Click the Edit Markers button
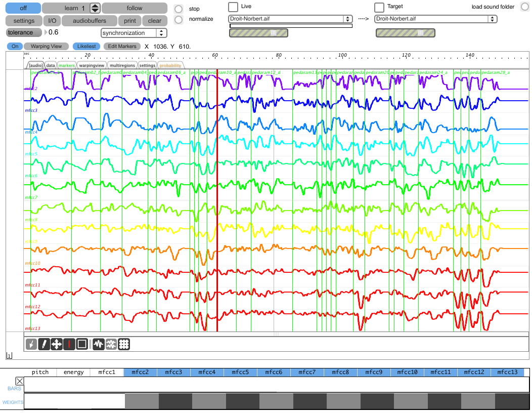532x413 pixels. 122,46
